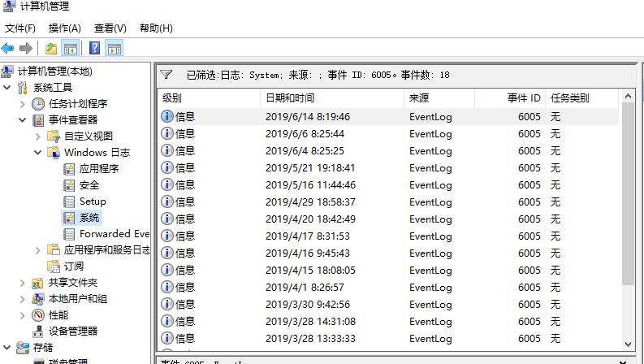Screen dimensions: 644x364
Task: Sort by the 级别 column header
Action: tap(210, 98)
